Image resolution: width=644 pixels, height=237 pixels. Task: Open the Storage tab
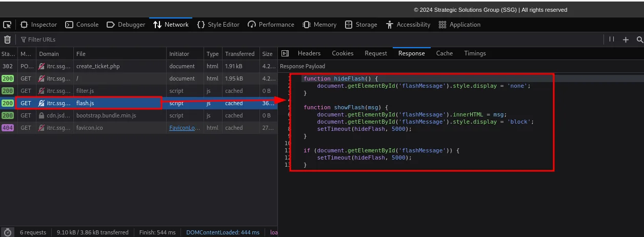pyautogui.click(x=361, y=25)
